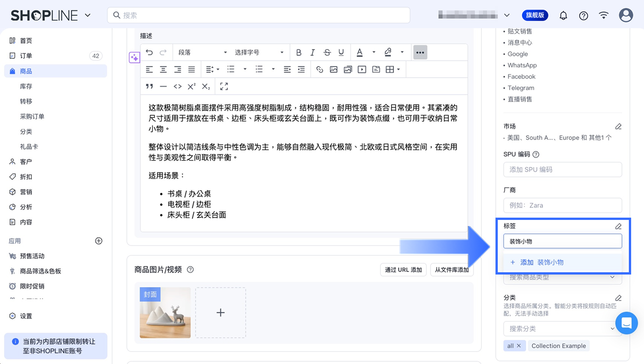
Task: Insert a bulleted list
Action: pos(231,69)
